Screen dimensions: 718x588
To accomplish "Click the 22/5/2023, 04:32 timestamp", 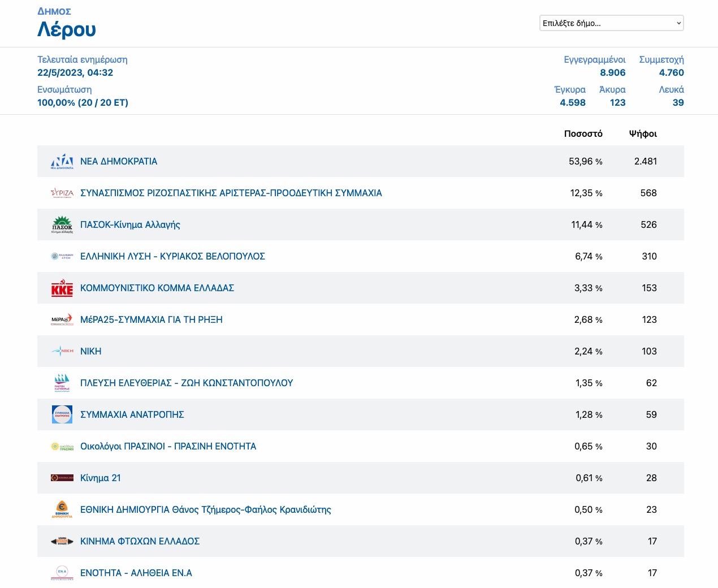I will point(75,72).
